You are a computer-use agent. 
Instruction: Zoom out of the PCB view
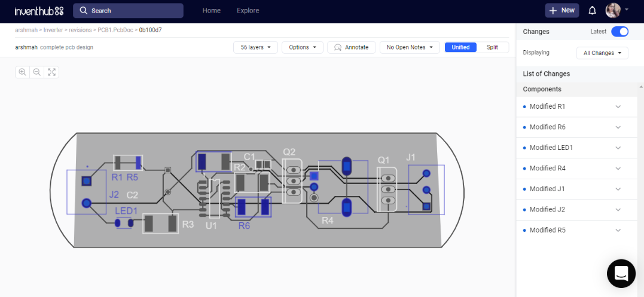(37, 72)
